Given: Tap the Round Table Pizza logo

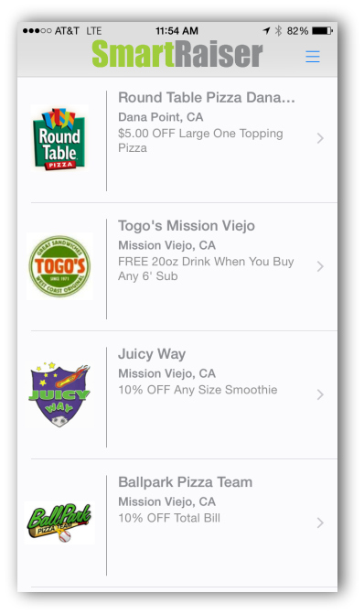Looking at the screenshot, I should point(59,138).
